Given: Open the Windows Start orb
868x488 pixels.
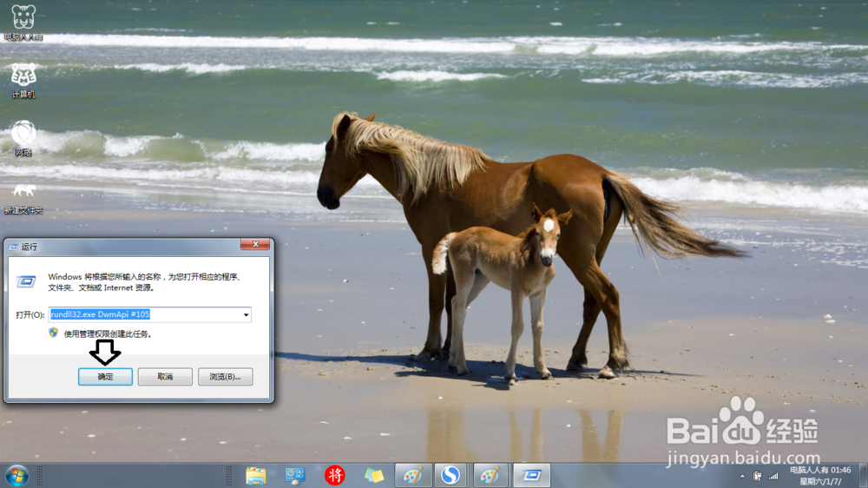Looking at the screenshot, I should tap(17, 476).
